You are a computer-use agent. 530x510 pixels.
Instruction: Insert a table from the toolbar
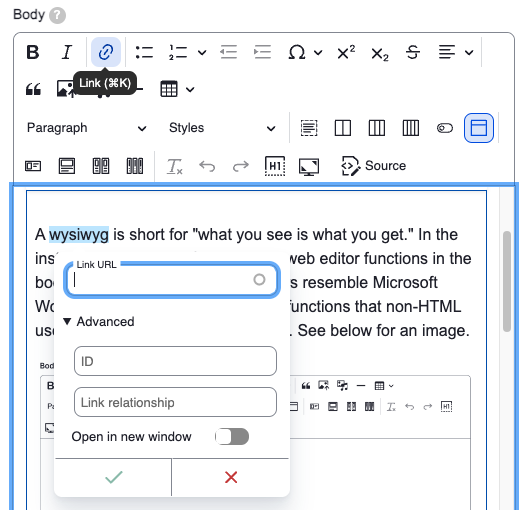(169, 89)
